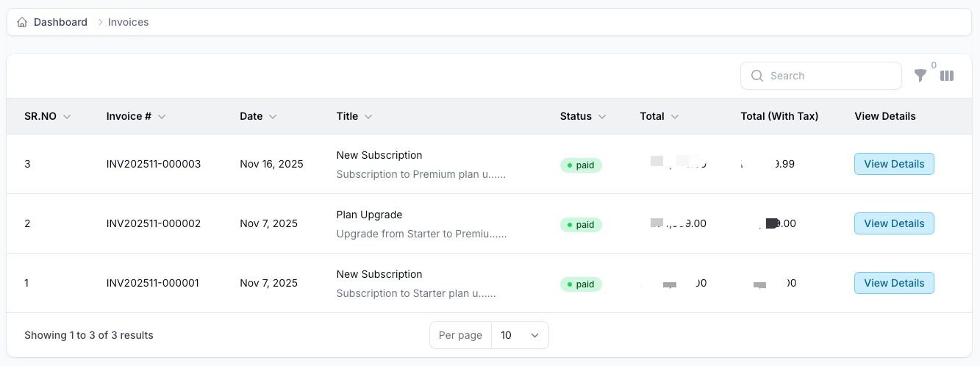Sort by Date column chevron
The width and height of the screenshot is (980, 366).
(x=273, y=117)
